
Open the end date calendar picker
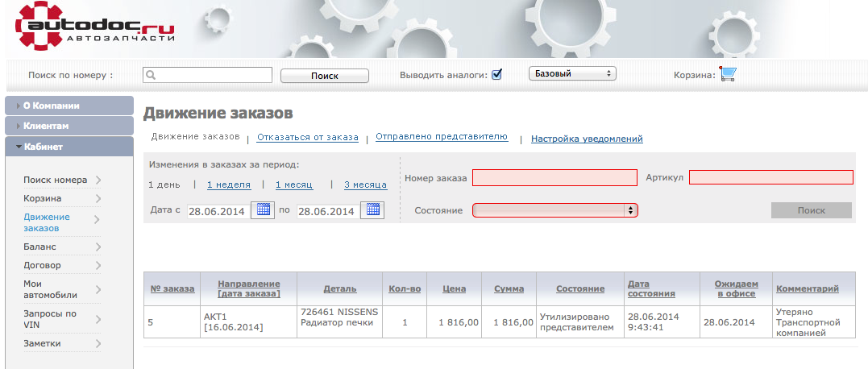pos(372,210)
